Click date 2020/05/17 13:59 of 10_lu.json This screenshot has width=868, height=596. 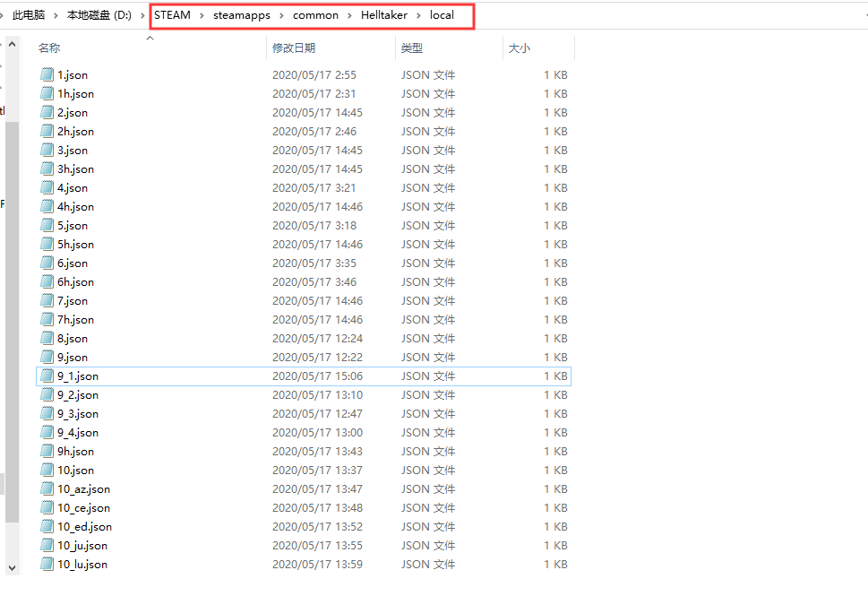[x=317, y=565]
